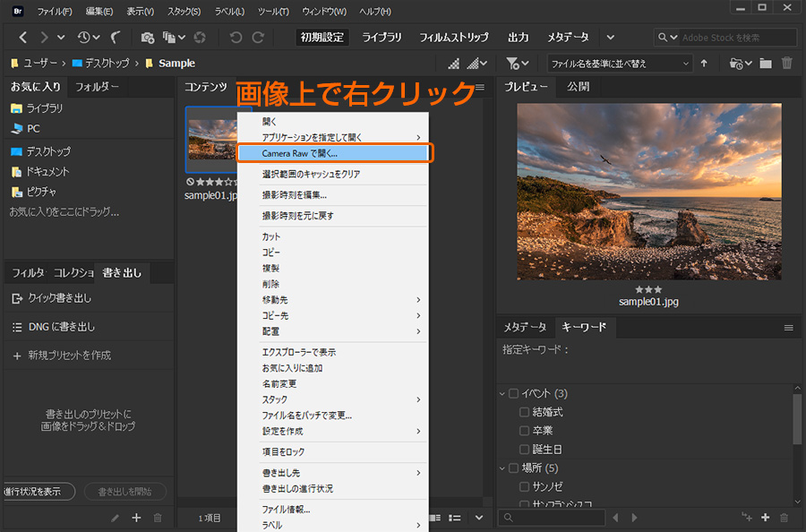Check the 卒業 keyword

(x=524, y=431)
